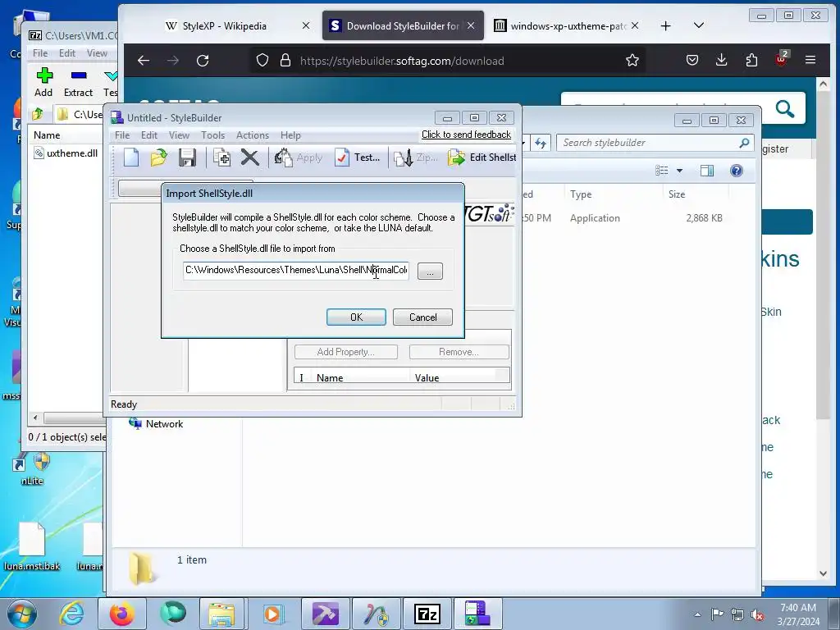Click the 7-Zip up-folder icon
This screenshot has height=630, width=840.
coord(38,114)
